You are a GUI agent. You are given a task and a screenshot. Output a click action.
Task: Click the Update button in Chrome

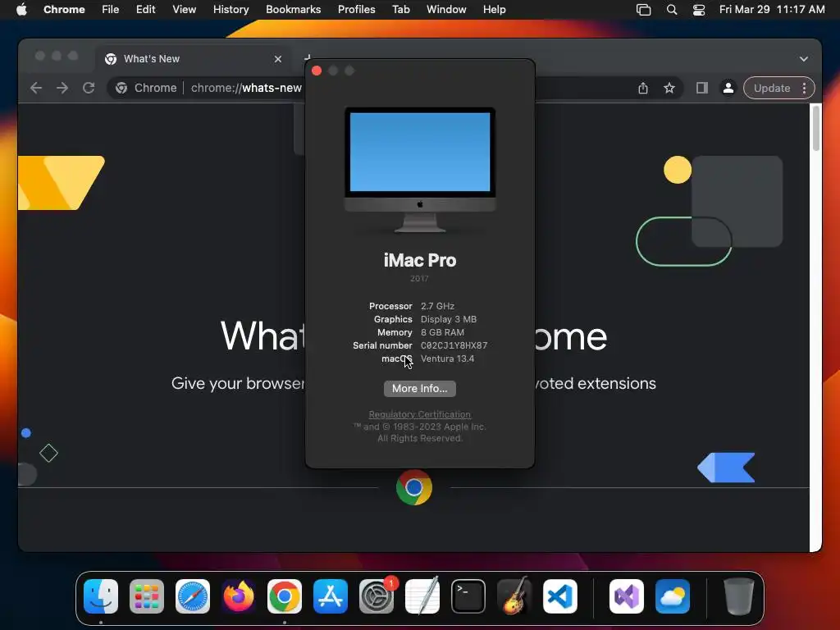tap(771, 89)
